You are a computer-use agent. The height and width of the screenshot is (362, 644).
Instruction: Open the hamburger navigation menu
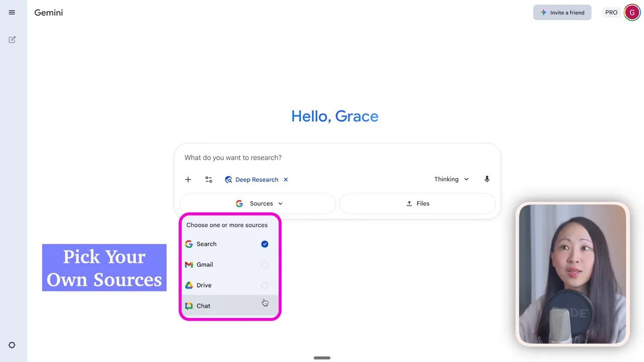(12, 12)
